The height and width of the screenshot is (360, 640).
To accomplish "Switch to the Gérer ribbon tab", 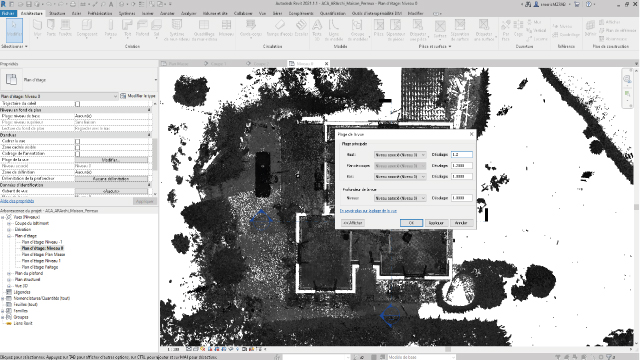I will pos(277,13).
